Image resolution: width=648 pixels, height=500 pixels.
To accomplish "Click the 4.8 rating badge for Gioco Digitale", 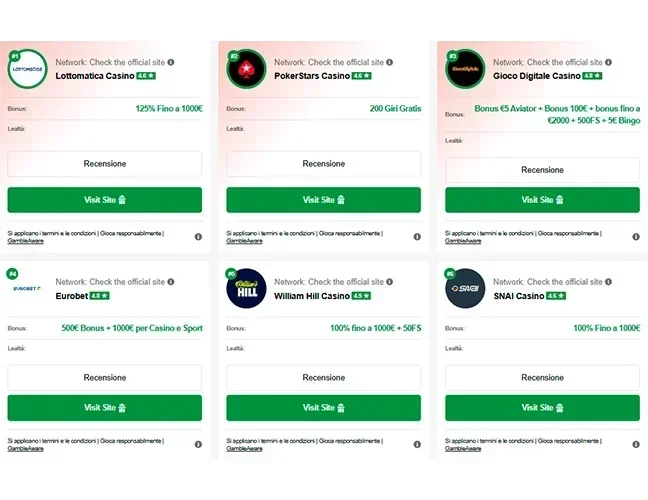I will pos(592,76).
